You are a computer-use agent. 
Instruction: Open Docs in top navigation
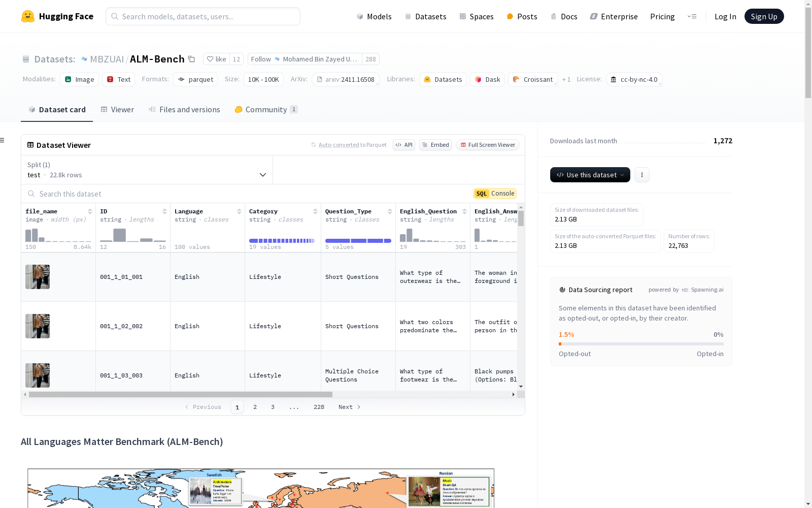coord(564,16)
